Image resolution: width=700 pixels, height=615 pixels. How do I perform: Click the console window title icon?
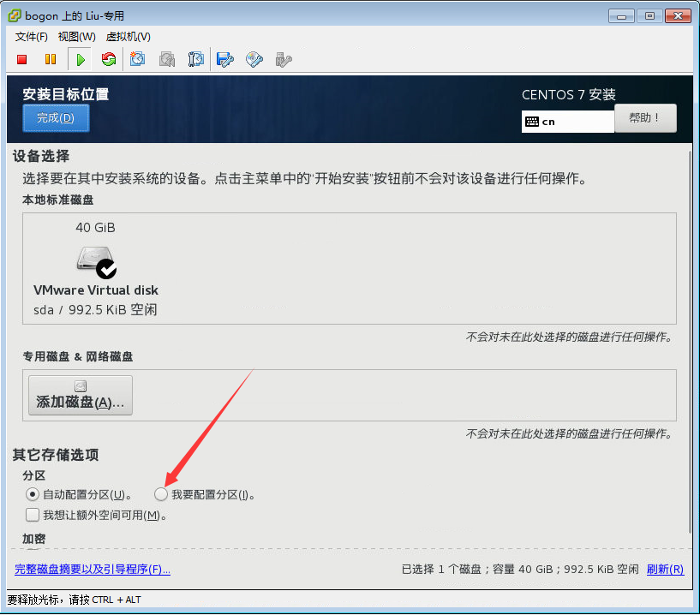14,15
